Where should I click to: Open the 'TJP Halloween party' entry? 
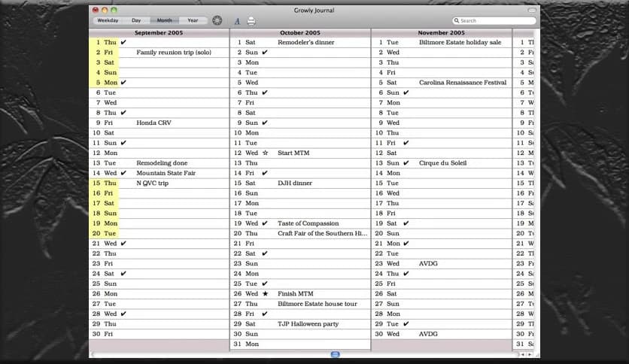[x=308, y=323]
